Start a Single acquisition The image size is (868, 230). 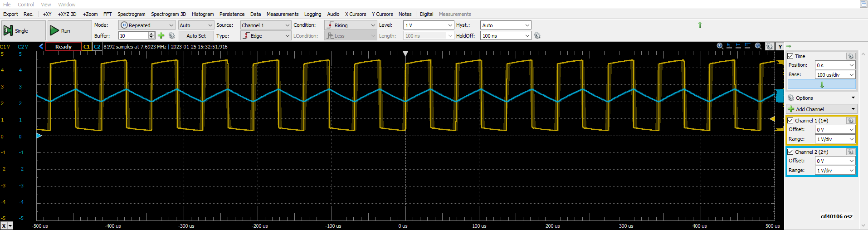point(24,30)
